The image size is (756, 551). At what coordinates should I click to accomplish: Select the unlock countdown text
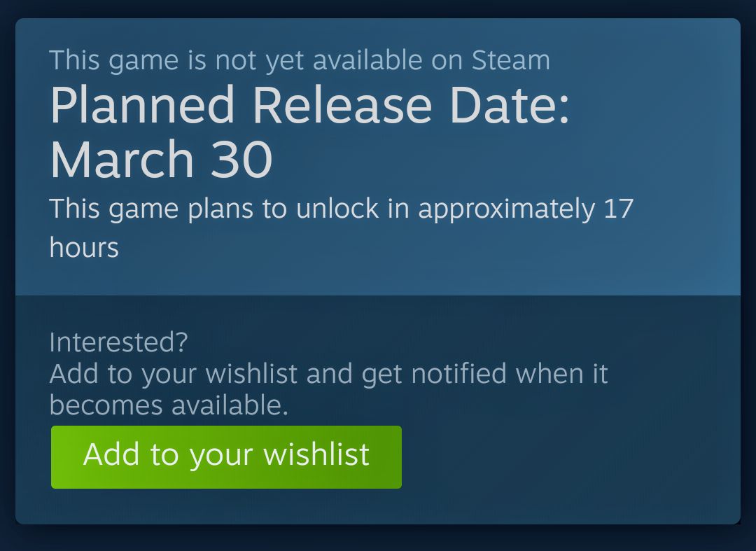341,208
